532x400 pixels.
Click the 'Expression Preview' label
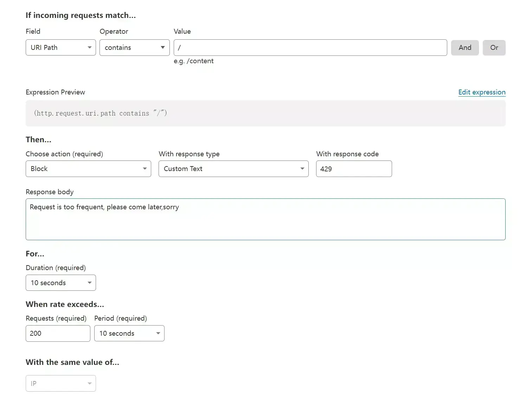pyautogui.click(x=55, y=92)
